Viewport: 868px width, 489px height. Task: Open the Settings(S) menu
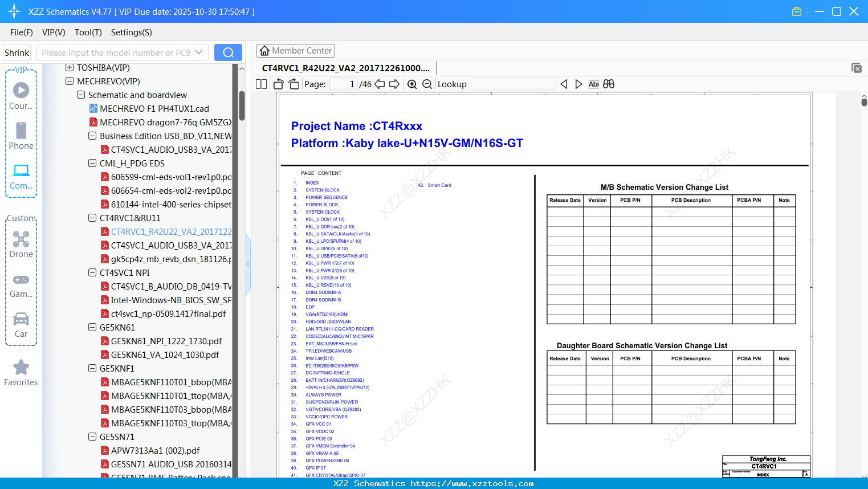132,32
